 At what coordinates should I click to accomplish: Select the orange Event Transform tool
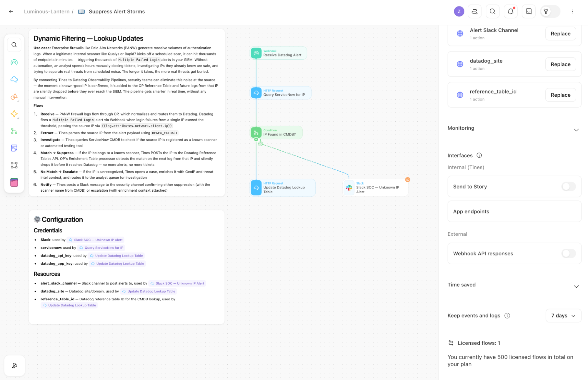click(14, 97)
